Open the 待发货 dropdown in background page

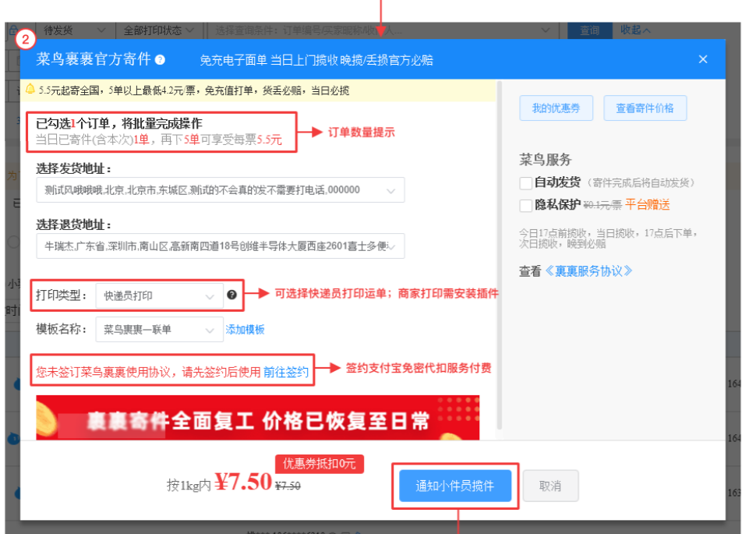coord(74,30)
